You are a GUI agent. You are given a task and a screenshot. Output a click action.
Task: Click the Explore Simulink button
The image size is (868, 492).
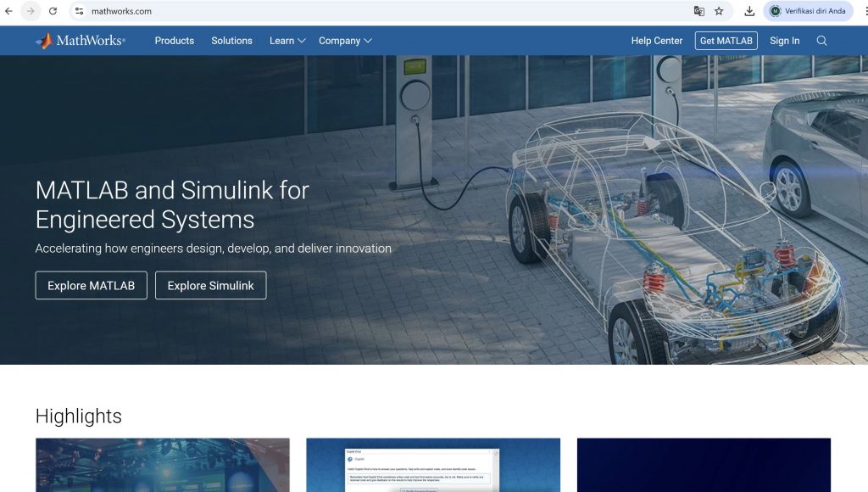click(210, 285)
